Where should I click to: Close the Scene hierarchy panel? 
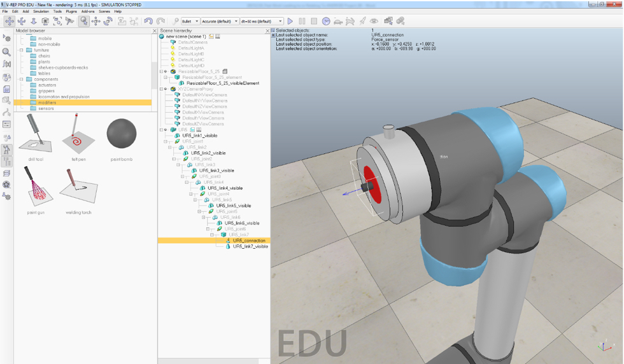pos(267,31)
